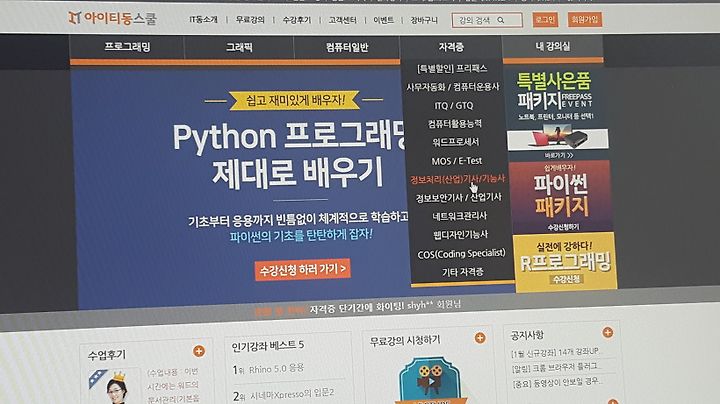The image size is (720, 404).
Task: Choose ITQ / GTQ menu entry
Action: pyautogui.click(x=454, y=106)
